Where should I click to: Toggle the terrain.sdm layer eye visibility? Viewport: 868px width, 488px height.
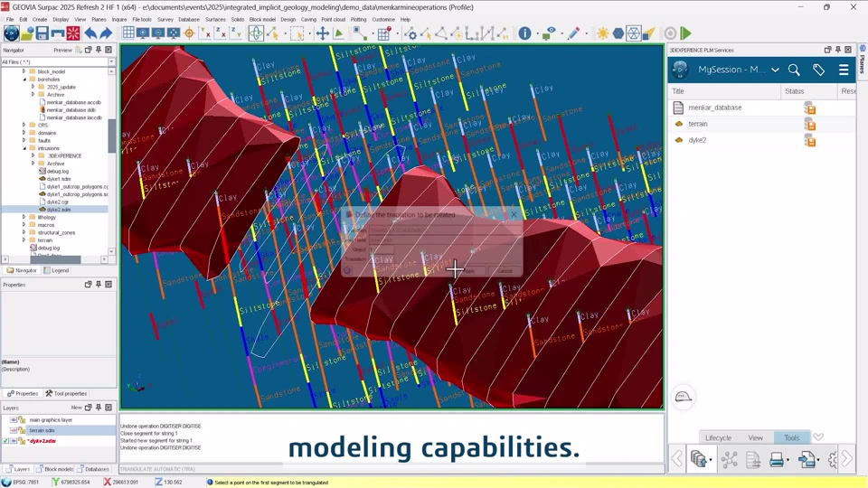pos(14,430)
